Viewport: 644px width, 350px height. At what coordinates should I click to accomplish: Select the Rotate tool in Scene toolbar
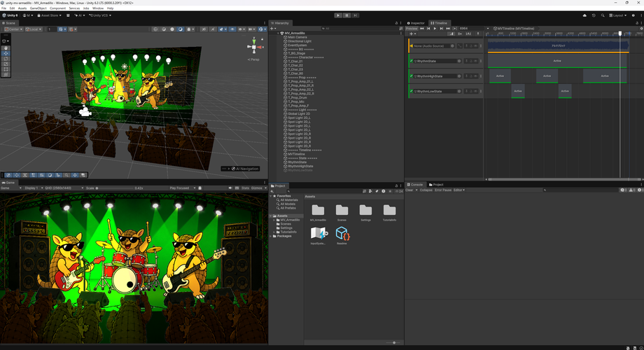tap(6, 59)
